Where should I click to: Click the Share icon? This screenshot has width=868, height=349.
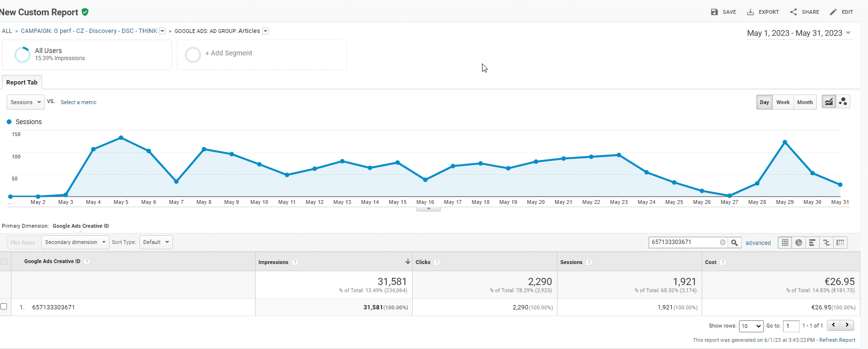pyautogui.click(x=793, y=12)
